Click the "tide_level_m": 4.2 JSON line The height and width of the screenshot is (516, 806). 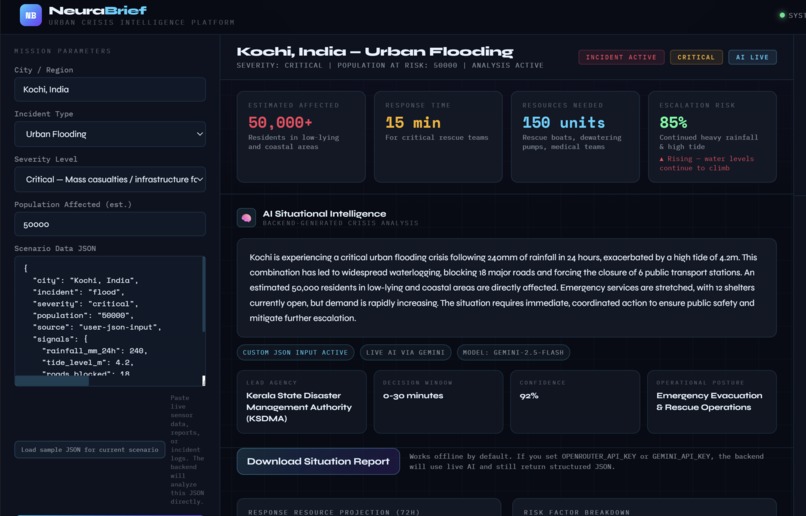[x=87, y=362]
